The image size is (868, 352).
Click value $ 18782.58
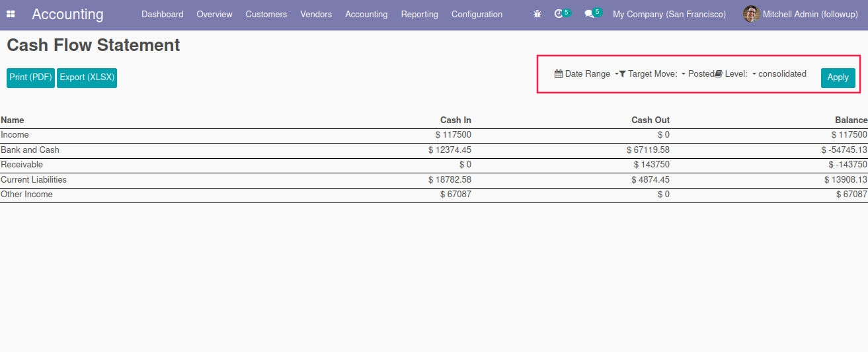click(450, 179)
